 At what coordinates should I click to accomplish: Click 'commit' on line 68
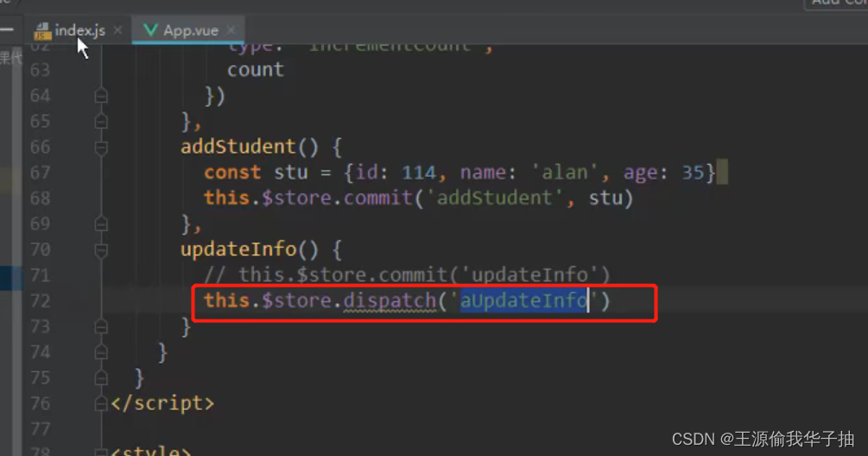[x=378, y=198]
